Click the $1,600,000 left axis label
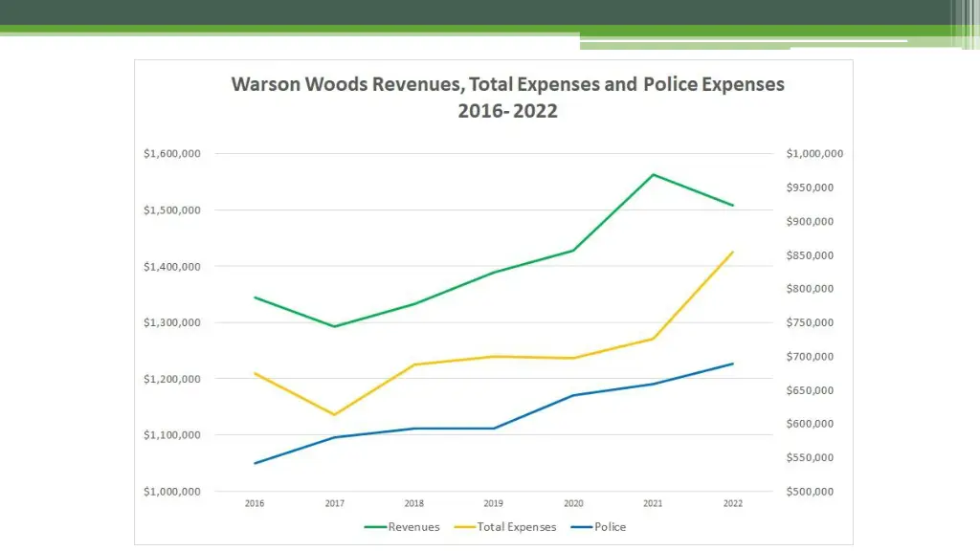The image size is (980, 551). pos(171,154)
